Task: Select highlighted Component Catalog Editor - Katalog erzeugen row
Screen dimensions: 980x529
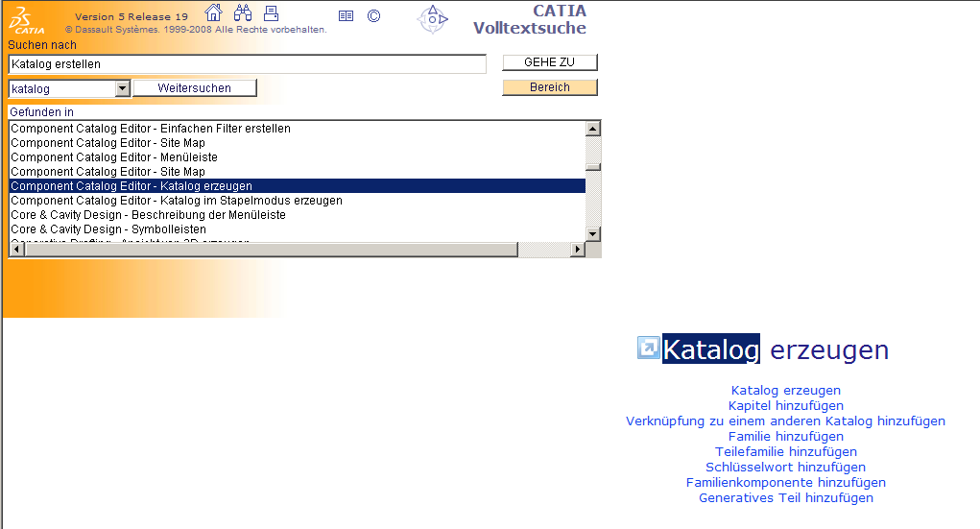Action: click(297, 185)
